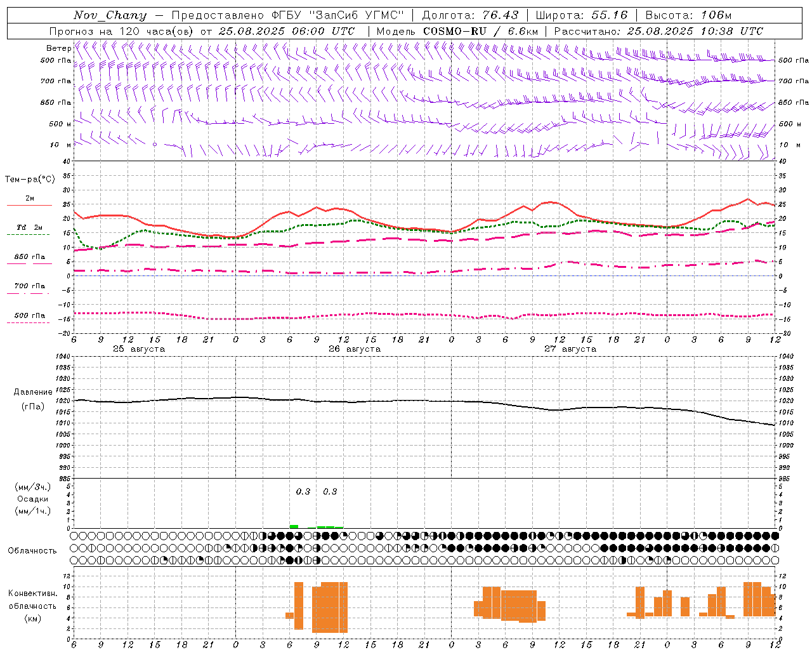Click the (гПа) pressure unit label
Screen dimensions: 812x650
tap(33, 407)
